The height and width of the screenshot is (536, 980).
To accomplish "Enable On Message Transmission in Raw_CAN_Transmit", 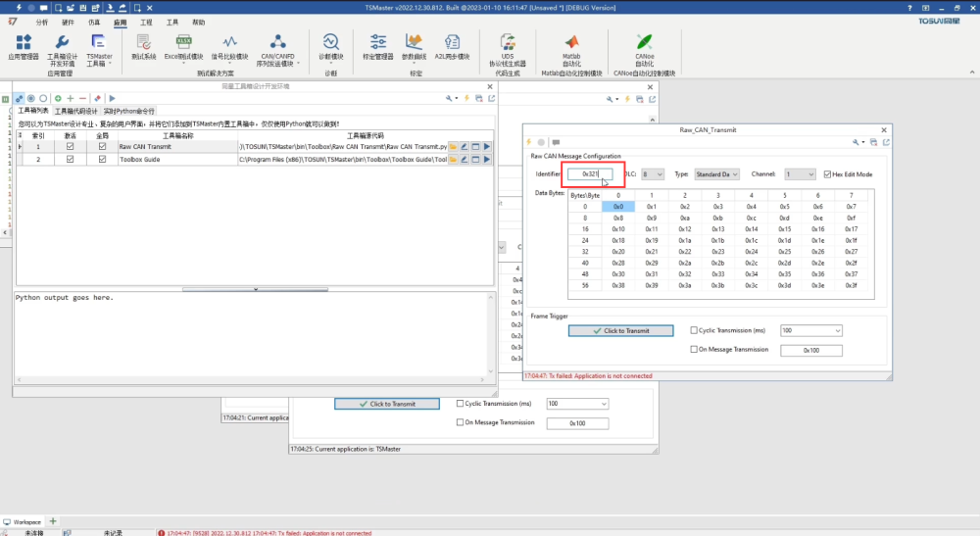I will pos(696,350).
